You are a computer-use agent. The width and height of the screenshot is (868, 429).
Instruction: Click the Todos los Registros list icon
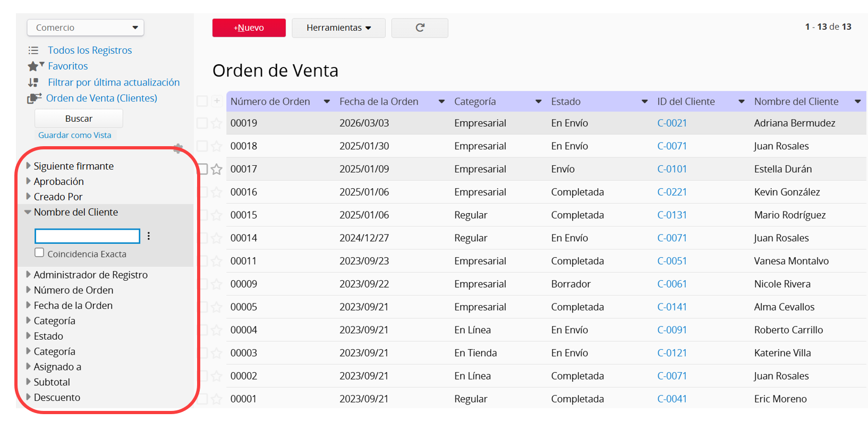click(x=33, y=51)
